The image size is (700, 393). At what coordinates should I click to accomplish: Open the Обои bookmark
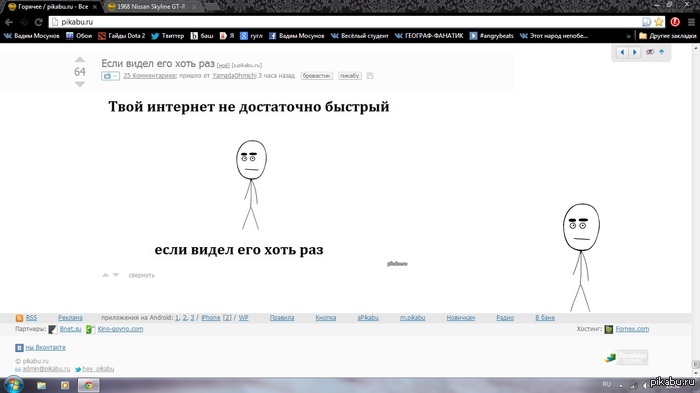pyautogui.click(x=79, y=36)
